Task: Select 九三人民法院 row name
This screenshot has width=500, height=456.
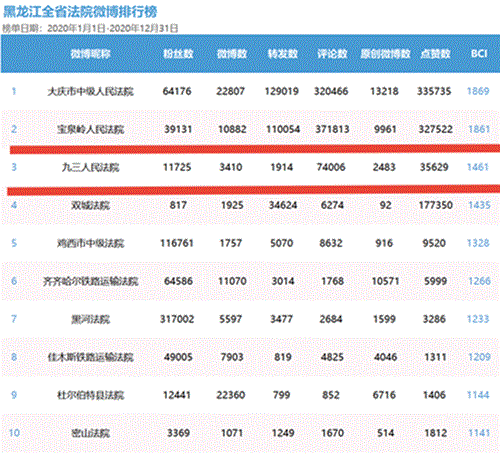Action: tap(90, 167)
